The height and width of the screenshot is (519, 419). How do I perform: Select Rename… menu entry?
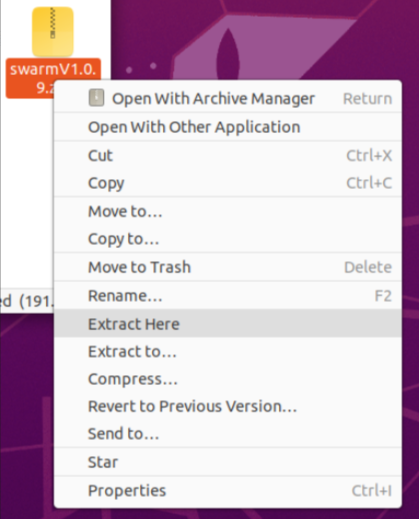point(228,296)
